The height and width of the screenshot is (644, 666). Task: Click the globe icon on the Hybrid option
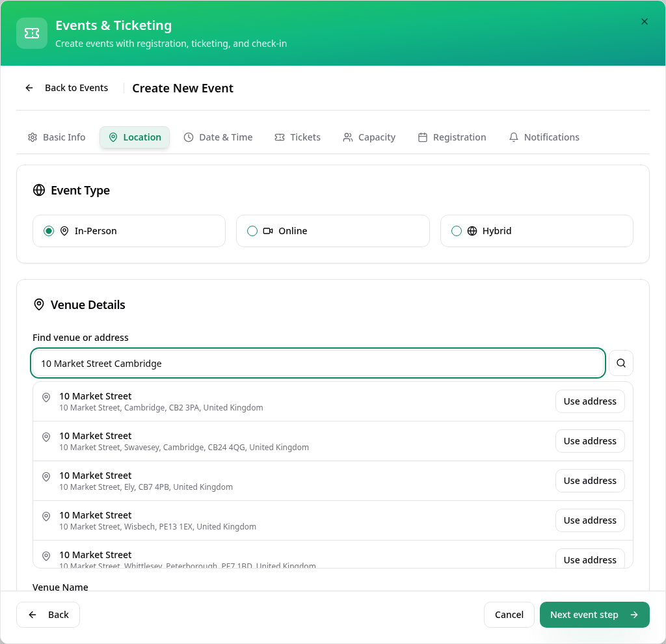[472, 231]
